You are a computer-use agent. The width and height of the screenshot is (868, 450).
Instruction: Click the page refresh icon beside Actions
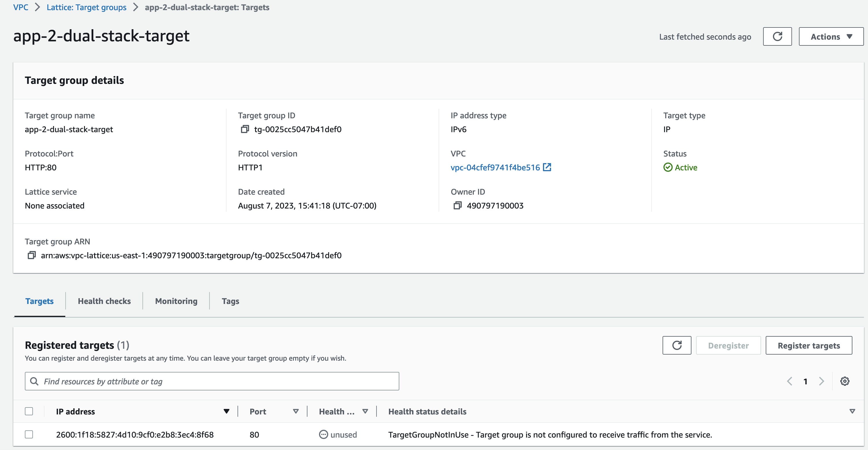click(777, 36)
